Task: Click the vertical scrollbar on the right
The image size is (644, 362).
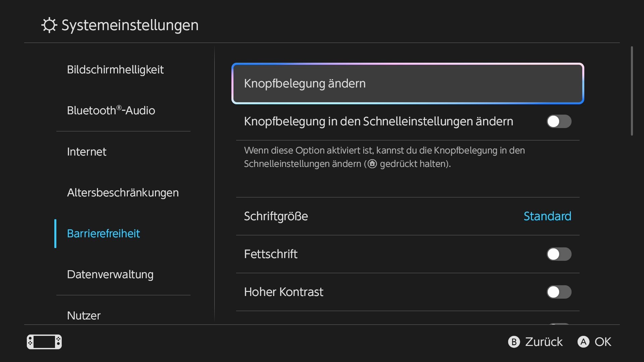Action: tap(632, 91)
